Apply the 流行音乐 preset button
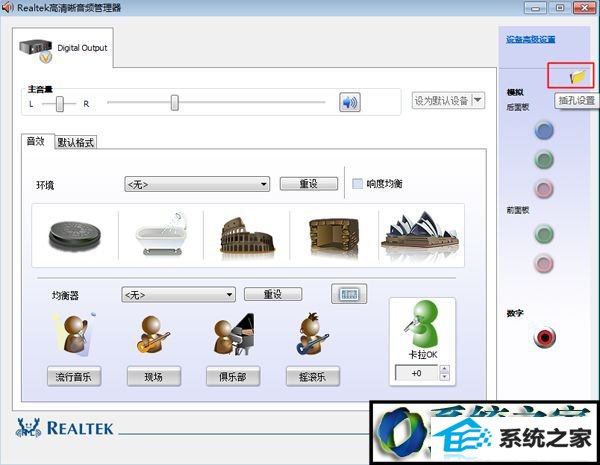 (x=74, y=377)
